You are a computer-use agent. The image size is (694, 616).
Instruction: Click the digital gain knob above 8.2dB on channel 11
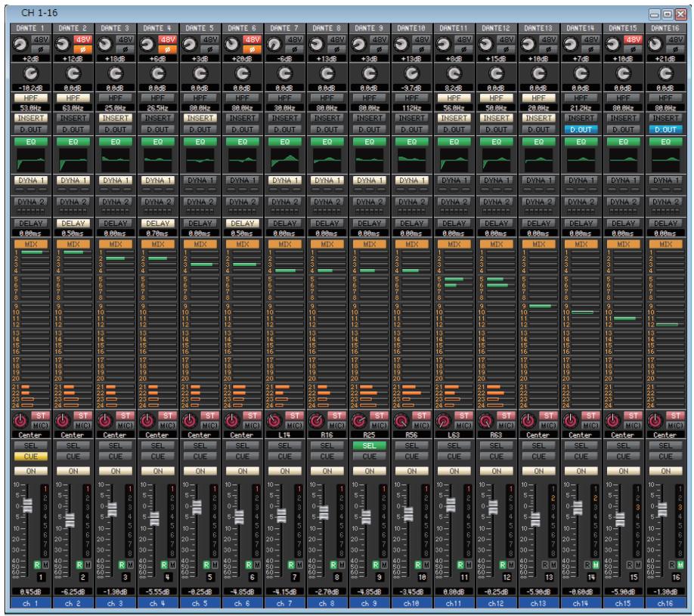pos(454,73)
